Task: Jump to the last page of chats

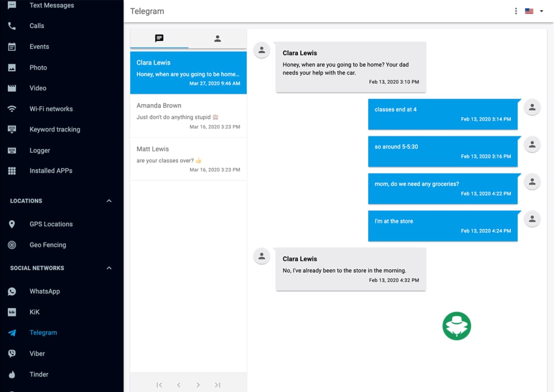Action: [218, 385]
